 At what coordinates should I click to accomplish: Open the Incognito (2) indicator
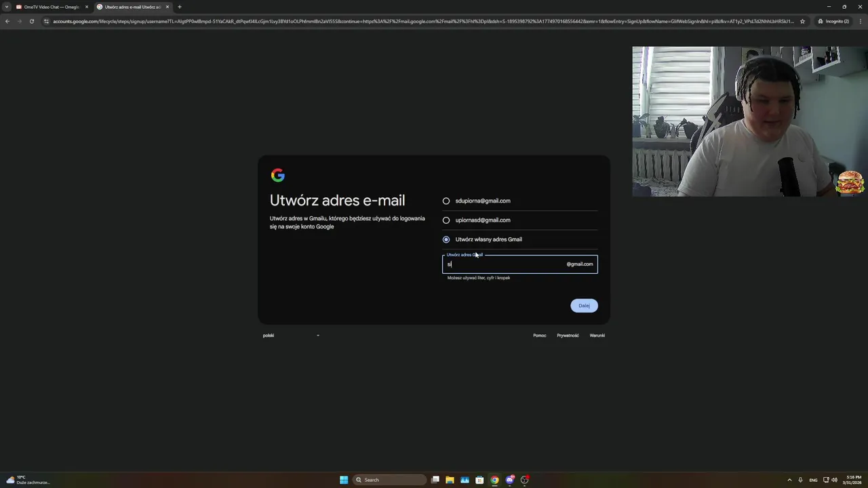point(833,21)
